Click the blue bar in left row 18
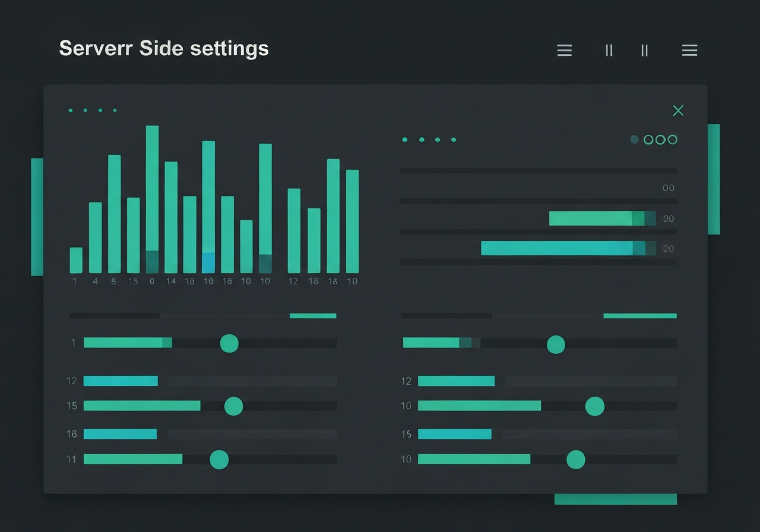Image resolution: width=760 pixels, height=532 pixels. tap(120, 434)
